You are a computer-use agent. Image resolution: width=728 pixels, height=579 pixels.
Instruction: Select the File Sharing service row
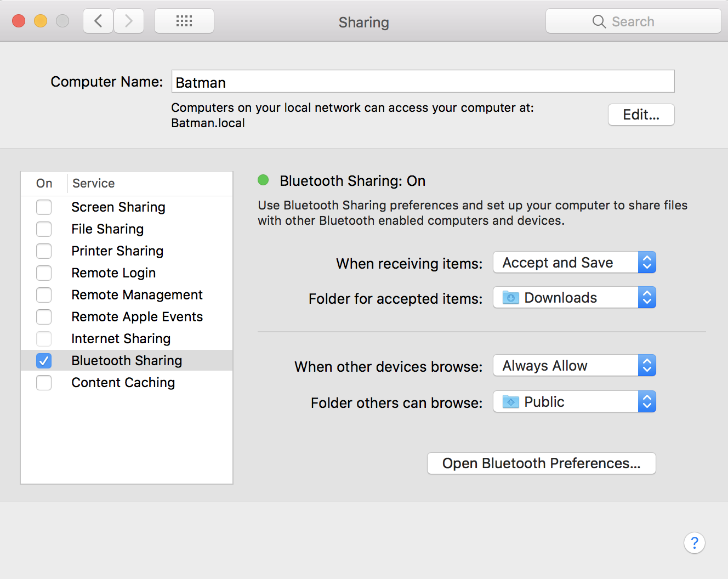[127, 229]
